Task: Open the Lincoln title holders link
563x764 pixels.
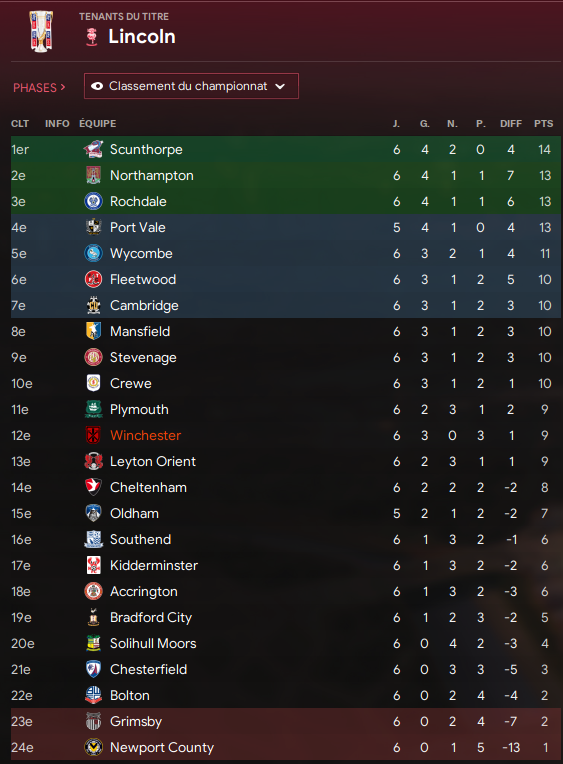Action: (142, 37)
